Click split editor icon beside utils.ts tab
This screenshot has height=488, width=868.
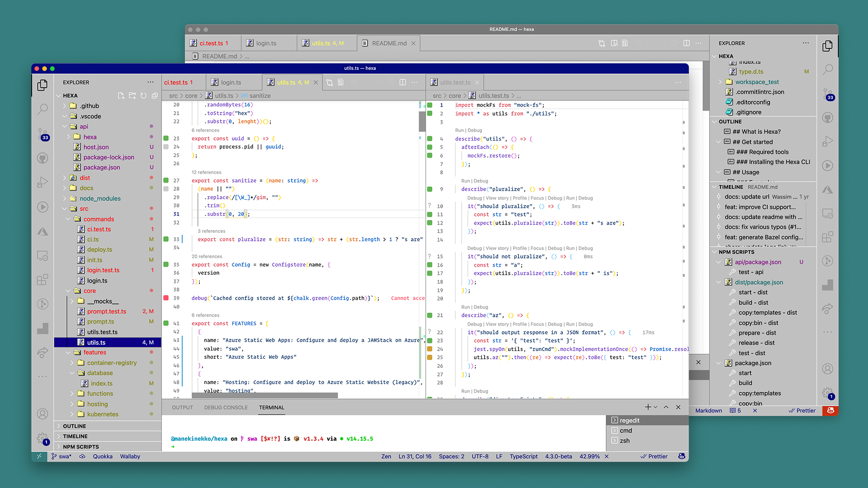coord(402,82)
